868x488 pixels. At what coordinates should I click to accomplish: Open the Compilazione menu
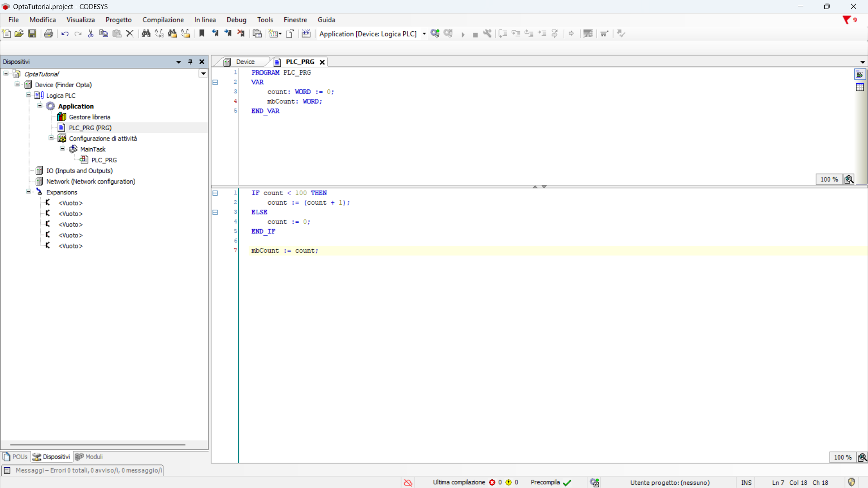click(x=163, y=20)
